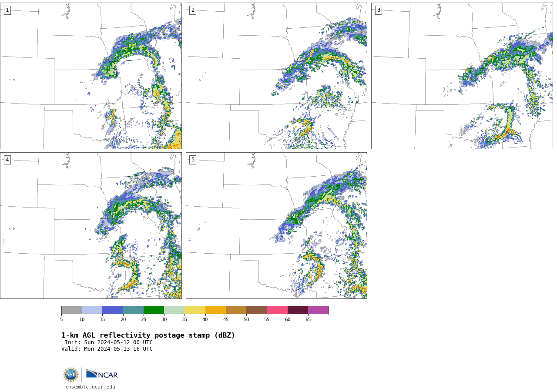Image resolution: width=557 pixels, height=392 pixels.
Task: Select the pink 55-60 dBZ swatch
Action: 277,310
